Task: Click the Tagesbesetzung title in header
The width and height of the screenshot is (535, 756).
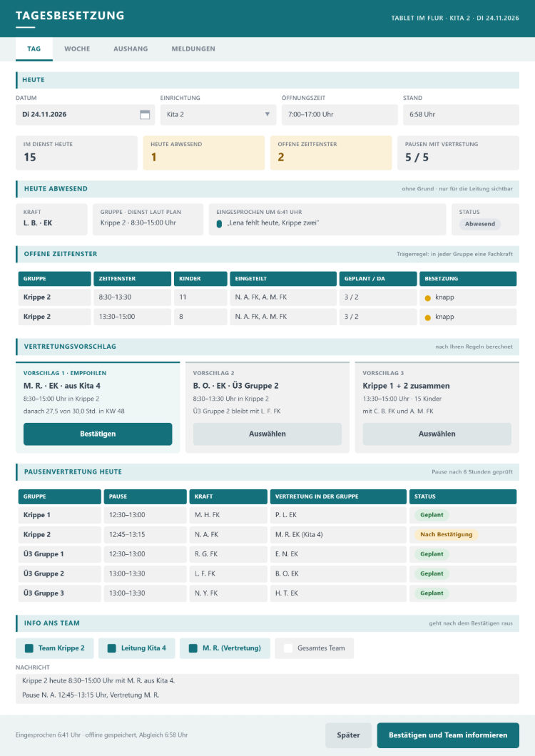Action: click(x=70, y=16)
